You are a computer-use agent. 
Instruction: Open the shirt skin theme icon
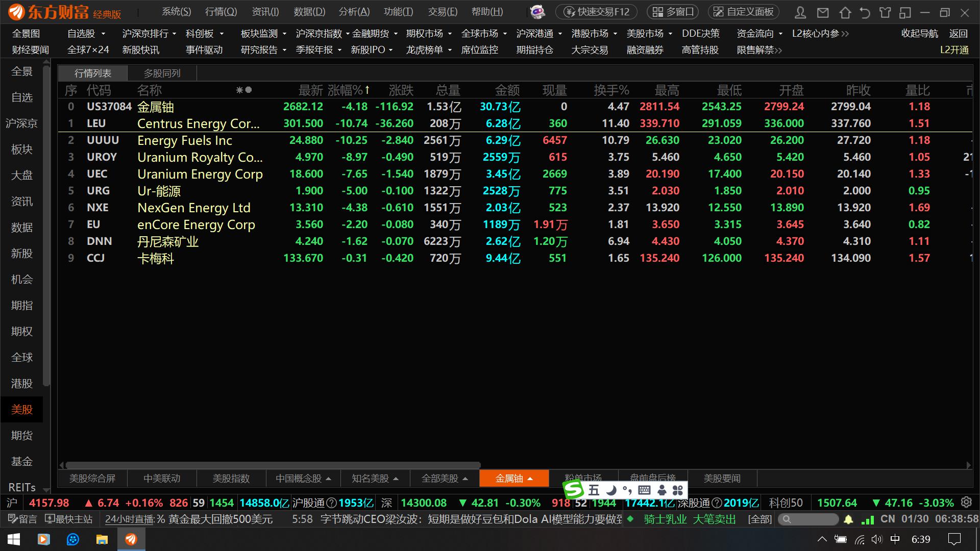pyautogui.click(x=885, y=12)
